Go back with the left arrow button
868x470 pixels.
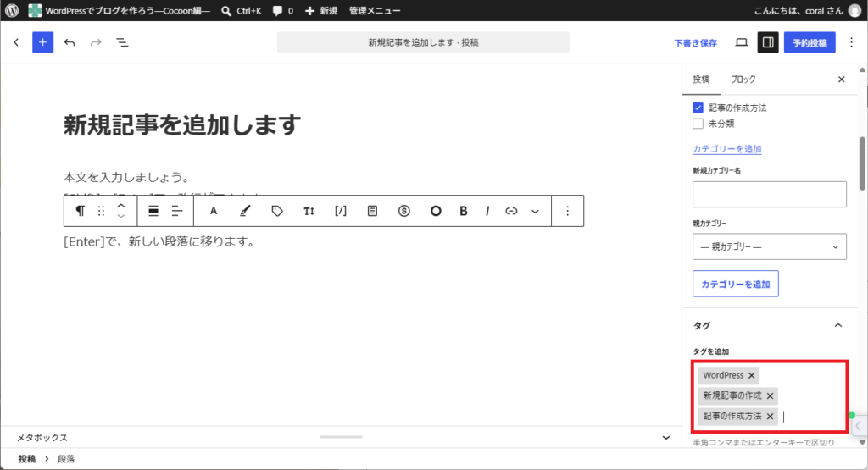point(16,42)
